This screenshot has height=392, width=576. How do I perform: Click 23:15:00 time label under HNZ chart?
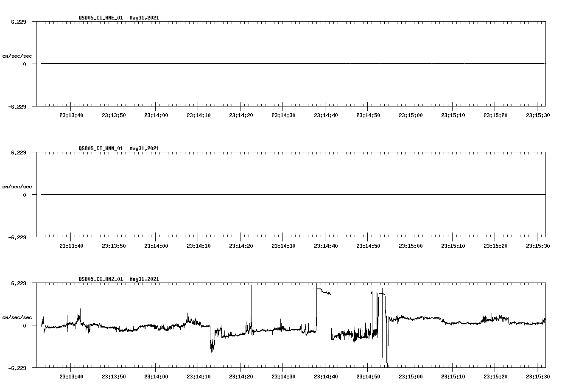pyautogui.click(x=411, y=377)
